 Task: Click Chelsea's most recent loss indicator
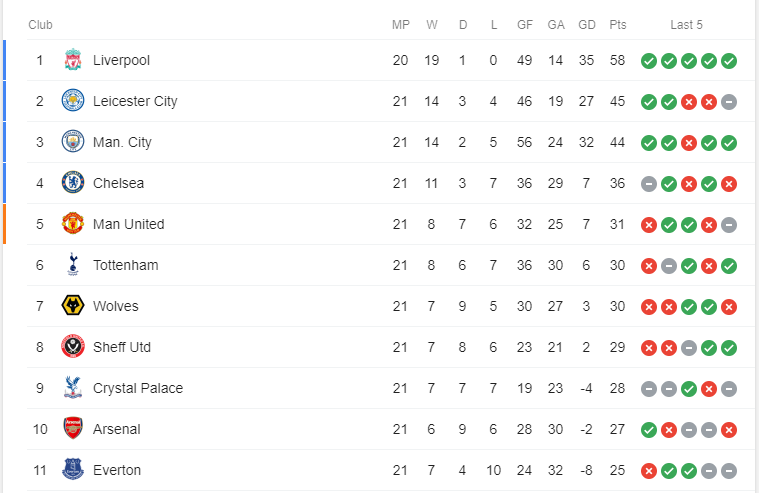[729, 184]
